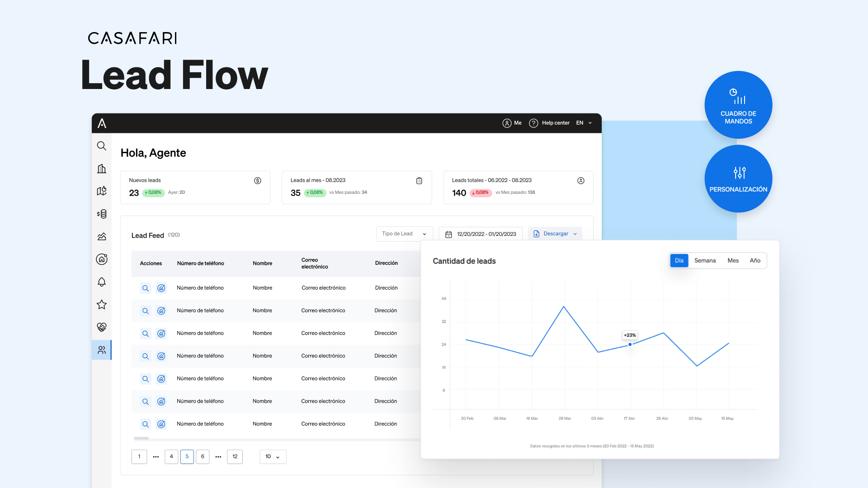Select the Mes view for Cantidad de leads
This screenshot has width=868, height=488.
(x=733, y=260)
